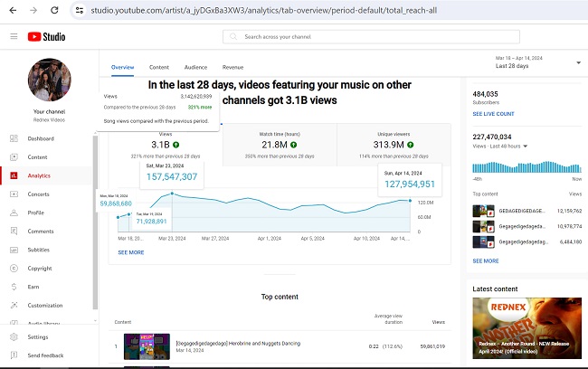The image size is (588, 369).
Task: Reload the page with browser refresh button
Action: (54, 10)
